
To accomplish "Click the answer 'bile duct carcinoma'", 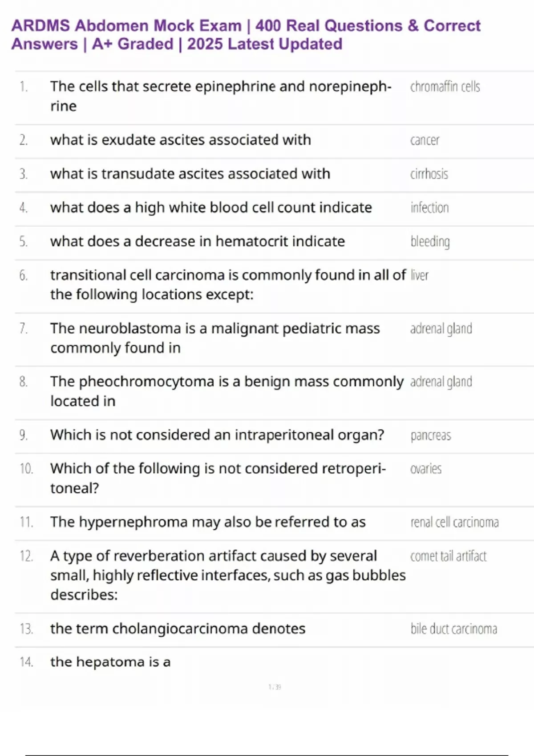I will [x=453, y=629].
